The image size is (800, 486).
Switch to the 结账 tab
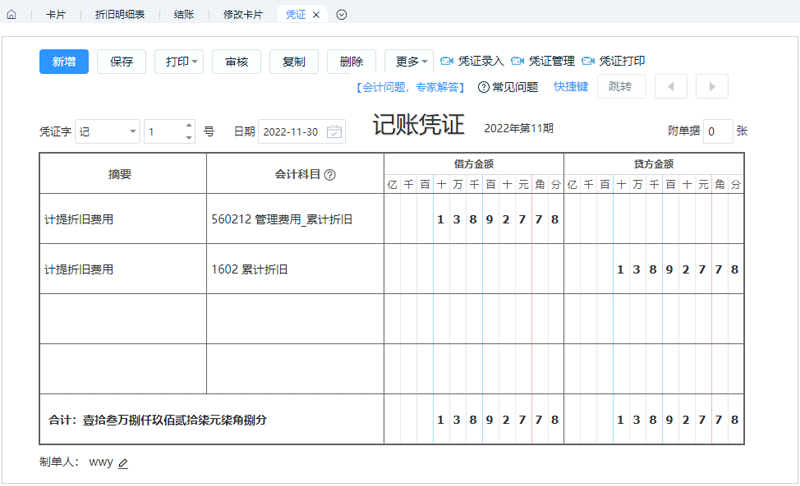click(x=184, y=15)
